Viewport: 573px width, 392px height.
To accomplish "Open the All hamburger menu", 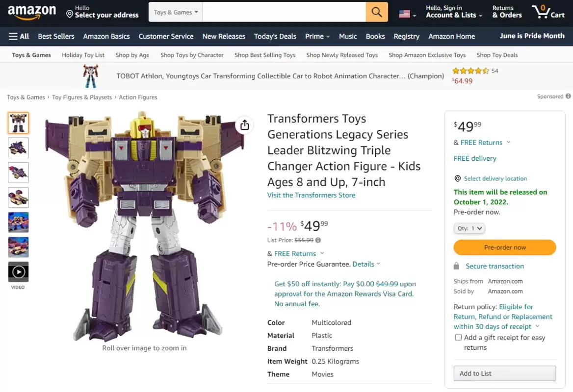I will click(x=19, y=36).
